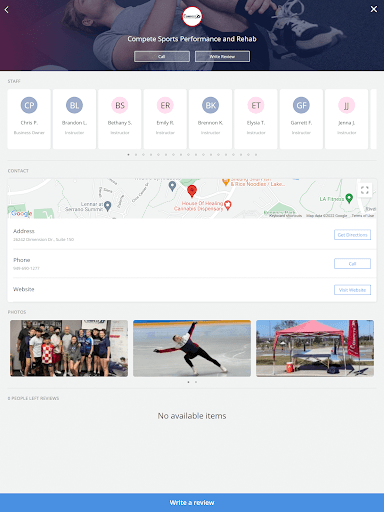
Task: Open the ice skater photo
Action: click(x=192, y=348)
